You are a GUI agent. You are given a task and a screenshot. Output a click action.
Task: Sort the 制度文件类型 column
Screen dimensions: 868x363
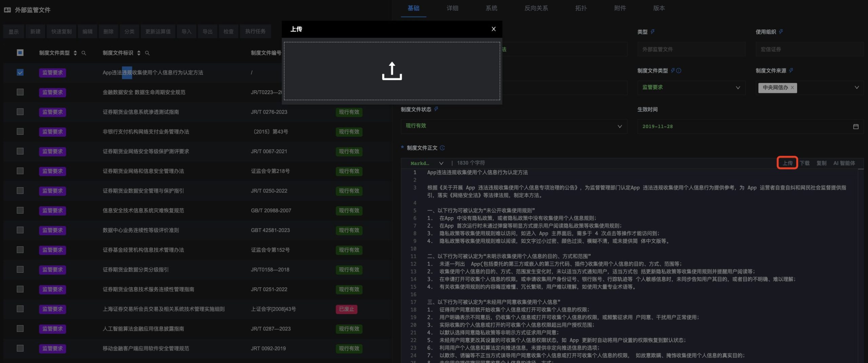(75, 53)
